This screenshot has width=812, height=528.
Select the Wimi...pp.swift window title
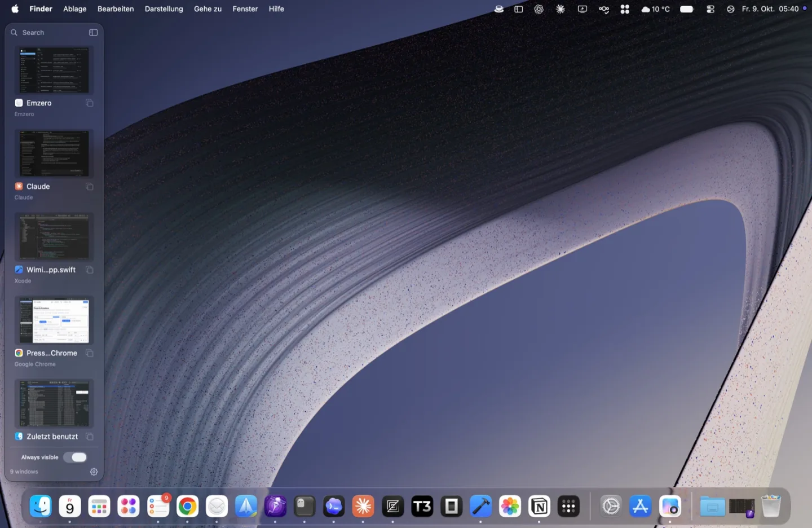pos(51,270)
